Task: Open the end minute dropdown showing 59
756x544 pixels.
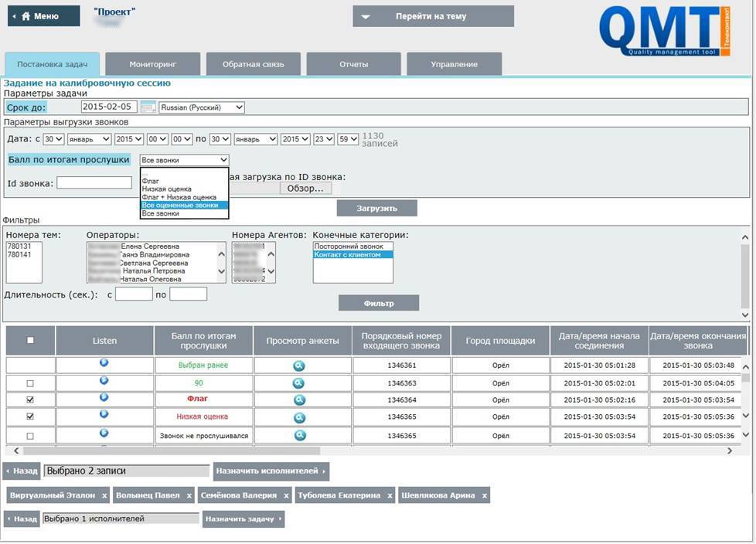Action: [x=348, y=139]
